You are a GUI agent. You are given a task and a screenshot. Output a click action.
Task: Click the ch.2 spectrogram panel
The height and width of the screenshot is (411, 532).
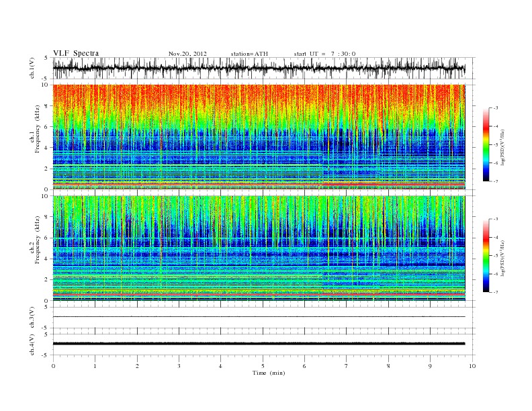(x=264, y=248)
